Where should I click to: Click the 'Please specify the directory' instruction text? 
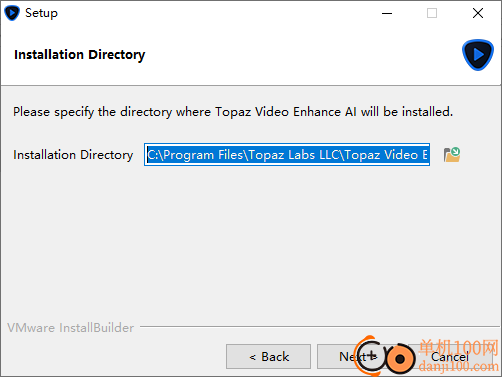(233, 112)
